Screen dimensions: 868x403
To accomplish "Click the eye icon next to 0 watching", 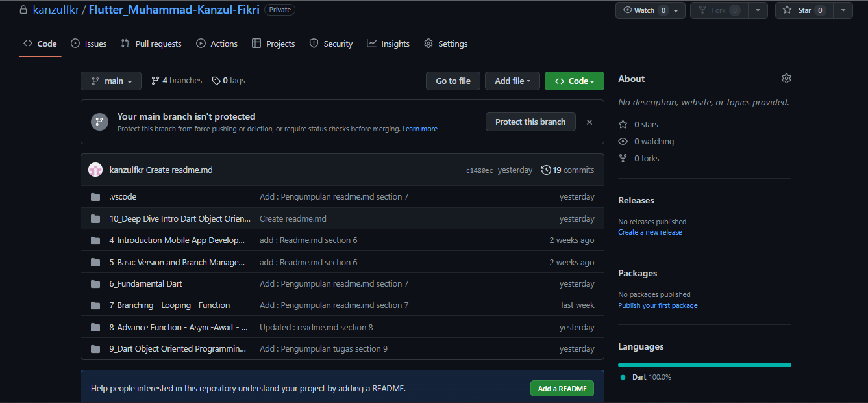I will pyautogui.click(x=623, y=141).
